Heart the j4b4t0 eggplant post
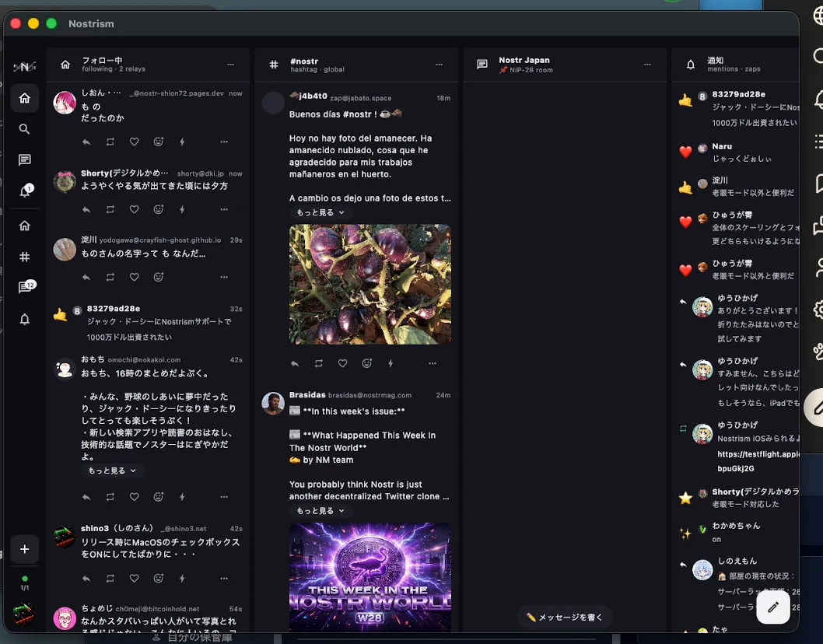This screenshot has height=644, width=823. click(x=342, y=363)
